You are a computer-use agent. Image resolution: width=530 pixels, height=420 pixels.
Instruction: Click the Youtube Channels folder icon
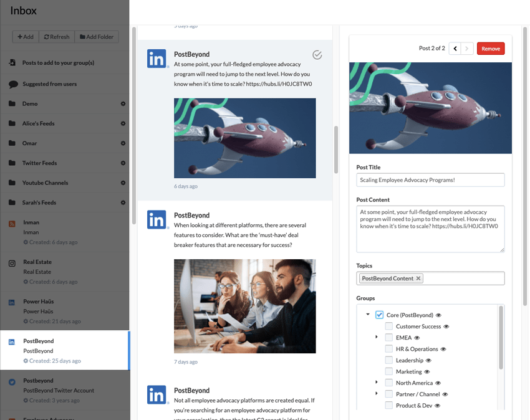click(x=12, y=183)
